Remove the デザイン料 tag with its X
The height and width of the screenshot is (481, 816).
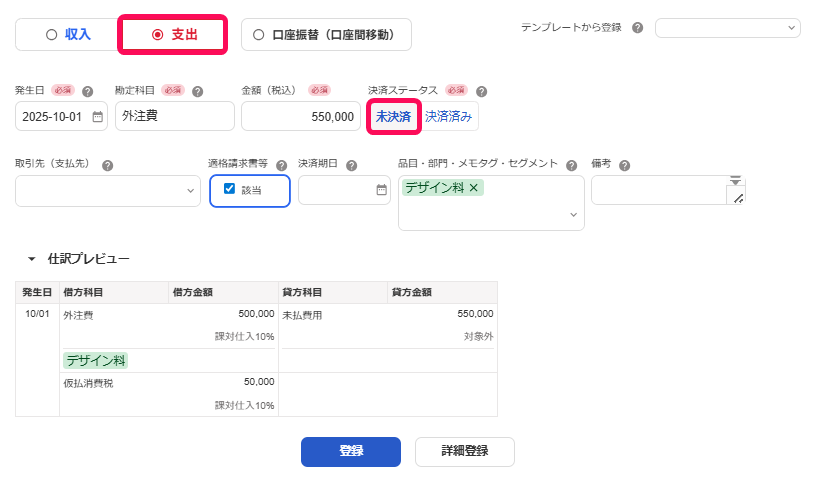pyautogui.click(x=474, y=188)
